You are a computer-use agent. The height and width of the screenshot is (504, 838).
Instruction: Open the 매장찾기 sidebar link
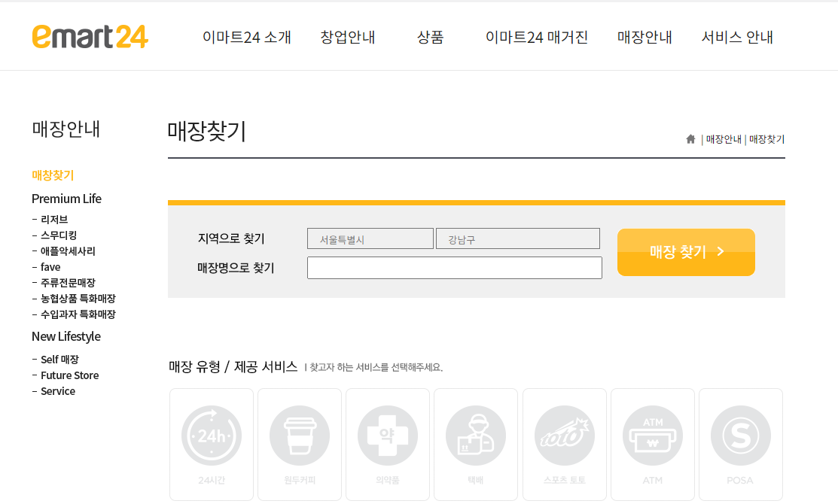click(x=53, y=175)
